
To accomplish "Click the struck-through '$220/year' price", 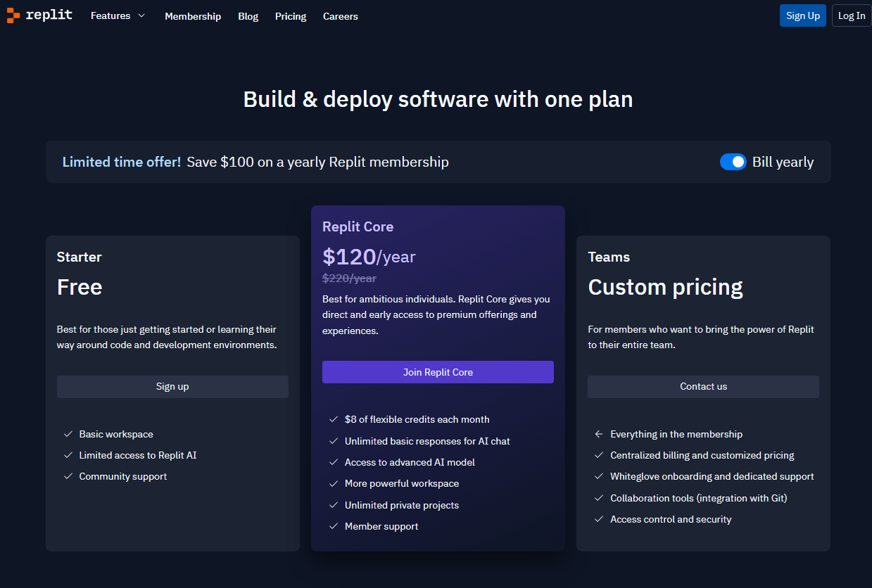I will [349, 278].
